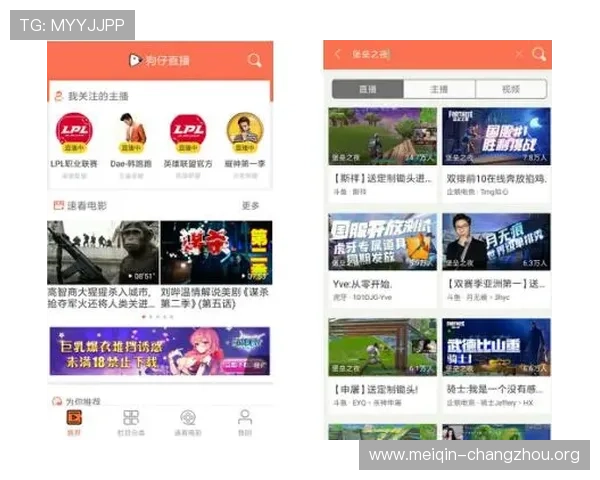Viewport: 600px width, 480px height.
Task: Clear the search text with the X icon
Action: point(519,54)
